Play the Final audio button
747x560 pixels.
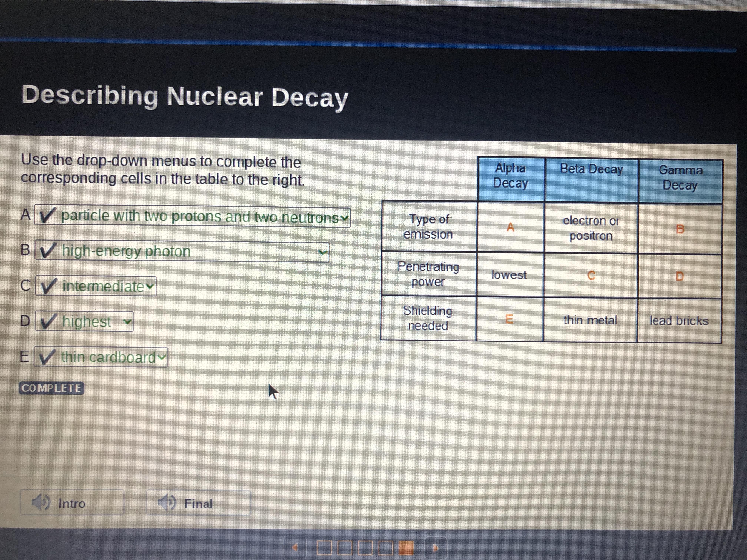click(x=199, y=503)
